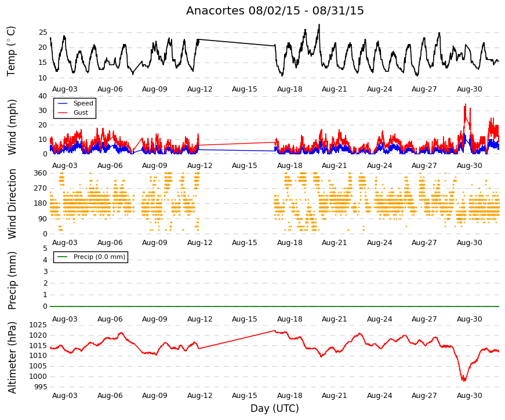
Task: Click Aug-18 tick under temperature plot
Action: click(x=289, y=89)
